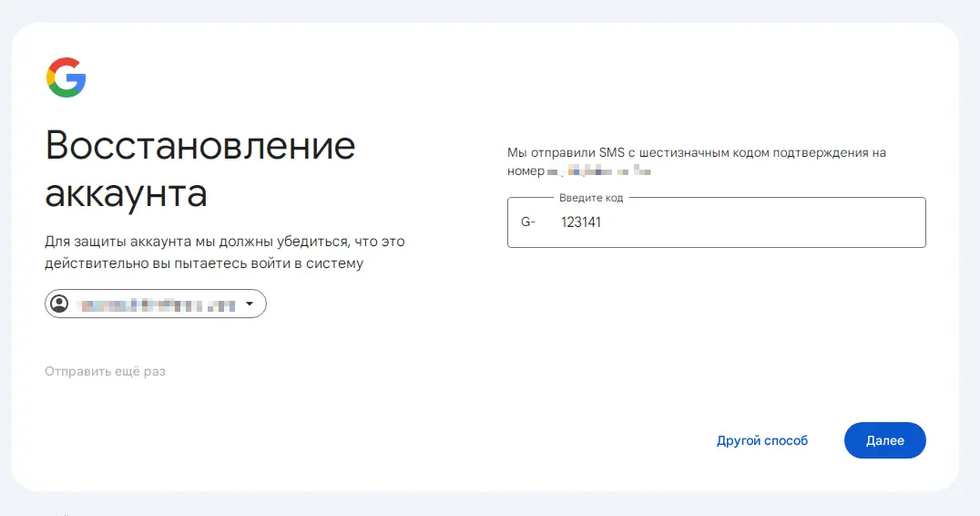Click the word "SMS" in confirmation message
Image resolution: width=980 pixels, height=516 pixels.
click(612, 152)
